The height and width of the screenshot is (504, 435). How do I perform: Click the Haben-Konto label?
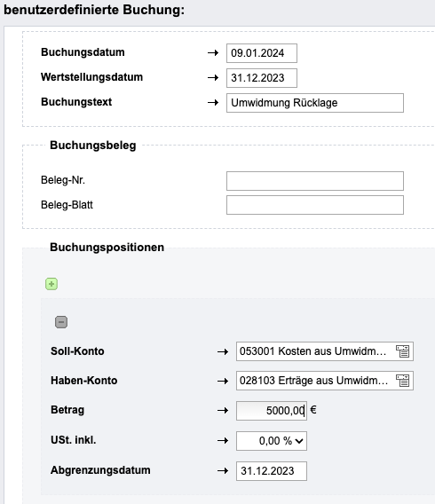(x=84, y=381)
